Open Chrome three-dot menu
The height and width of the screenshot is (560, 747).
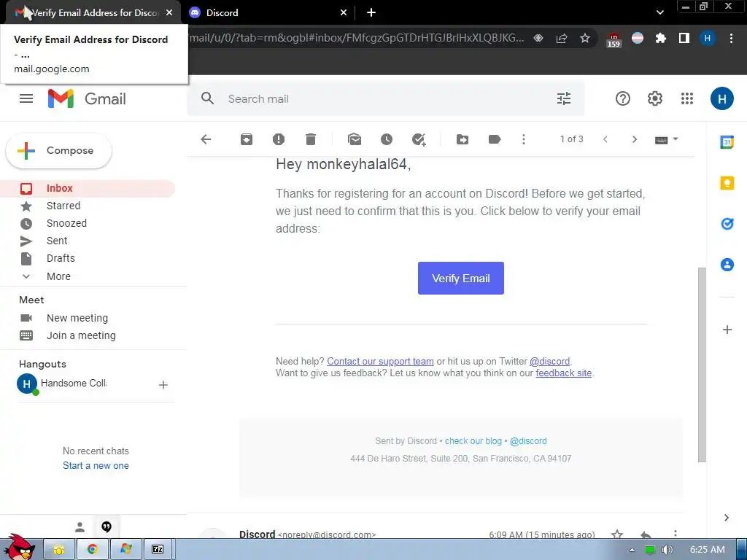pyautogui.click(x=731, y=38)
